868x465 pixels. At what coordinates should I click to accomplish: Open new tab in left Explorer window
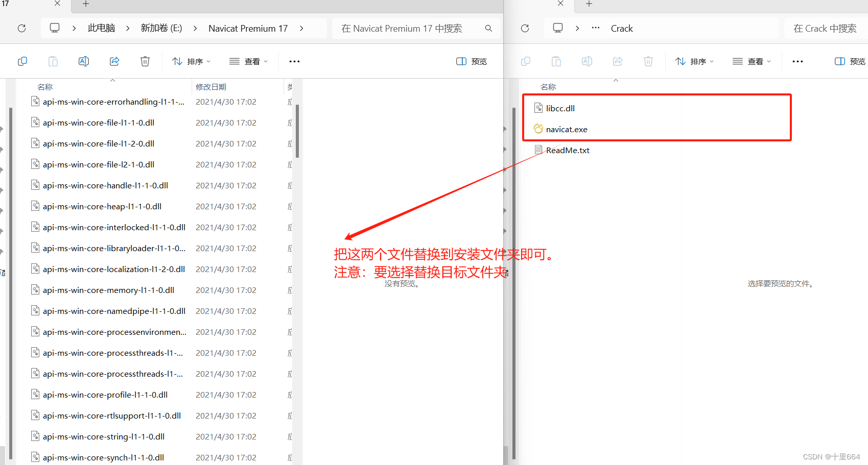pyautogui.click(x=86, y=4)
